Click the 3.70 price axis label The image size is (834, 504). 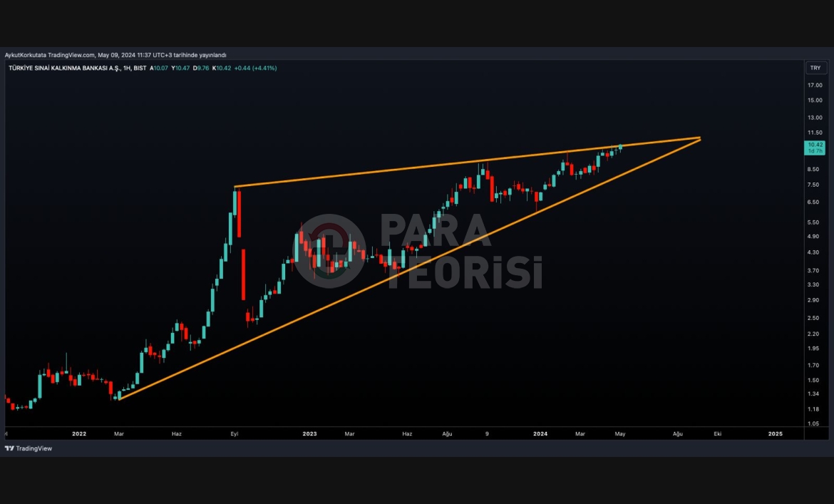tap(813, 271)
